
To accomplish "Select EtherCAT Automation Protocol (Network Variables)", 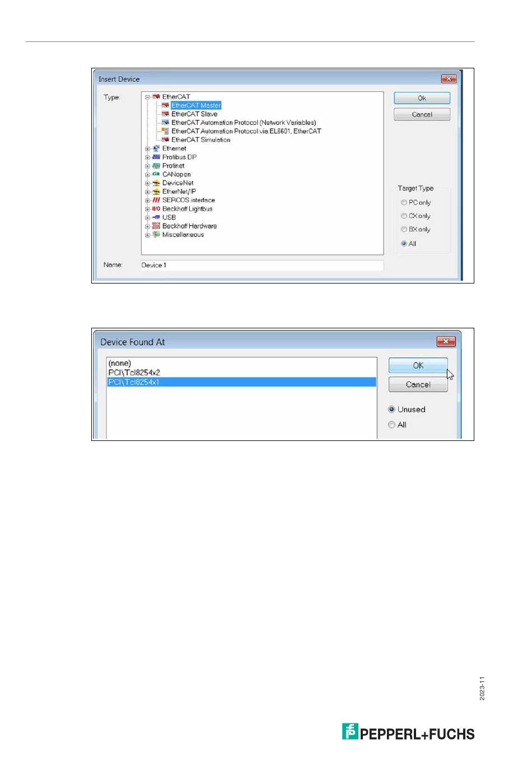I will tap(244, 122).
